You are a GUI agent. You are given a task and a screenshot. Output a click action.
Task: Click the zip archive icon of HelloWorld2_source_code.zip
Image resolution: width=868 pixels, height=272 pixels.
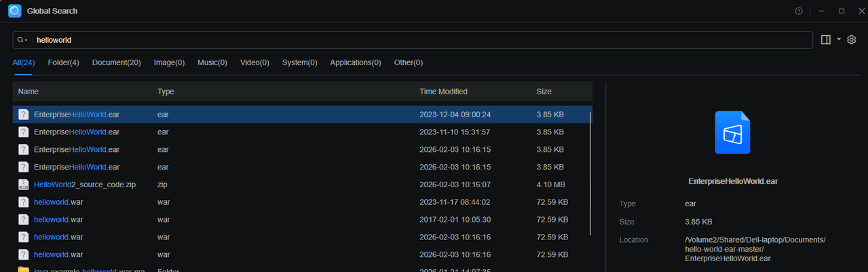coord(24,184)
